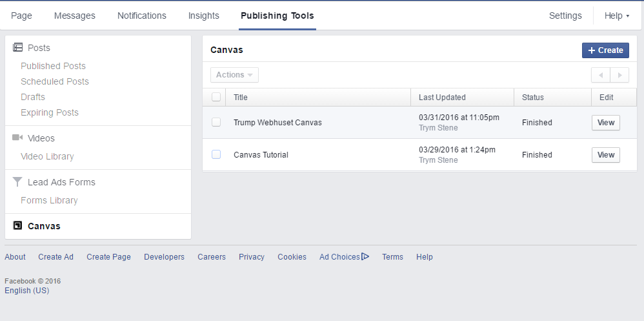Open the About footer link

[15, 257]
